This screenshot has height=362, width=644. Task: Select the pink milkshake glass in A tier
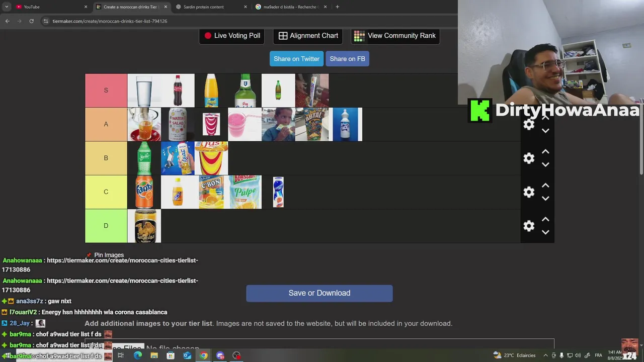(245, 124)
